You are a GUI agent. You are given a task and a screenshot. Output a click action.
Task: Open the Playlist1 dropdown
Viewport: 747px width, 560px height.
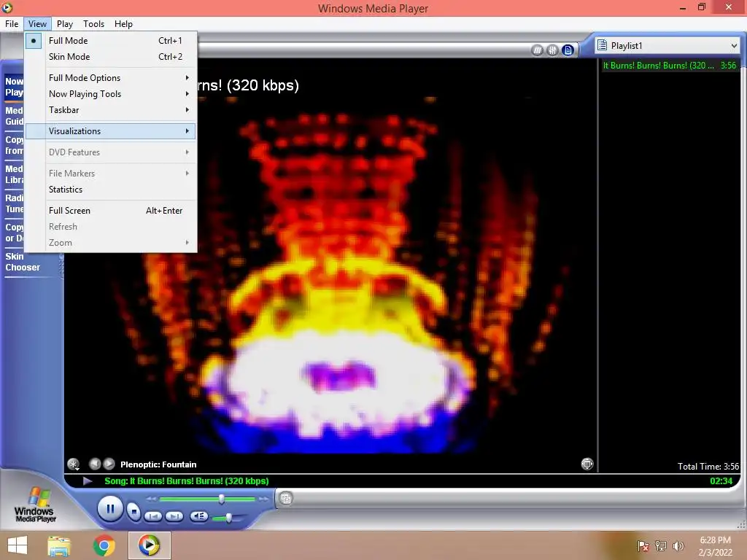click(668, 46)
